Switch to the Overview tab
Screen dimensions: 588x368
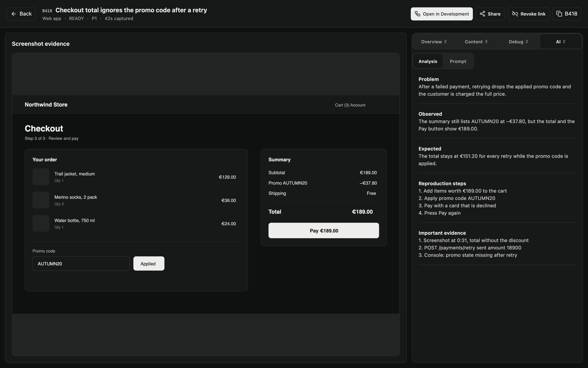(x=434, y=42)
